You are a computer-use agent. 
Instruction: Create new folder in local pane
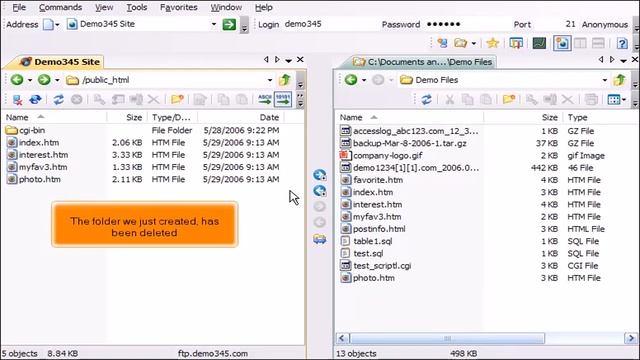tap(509, 99)
